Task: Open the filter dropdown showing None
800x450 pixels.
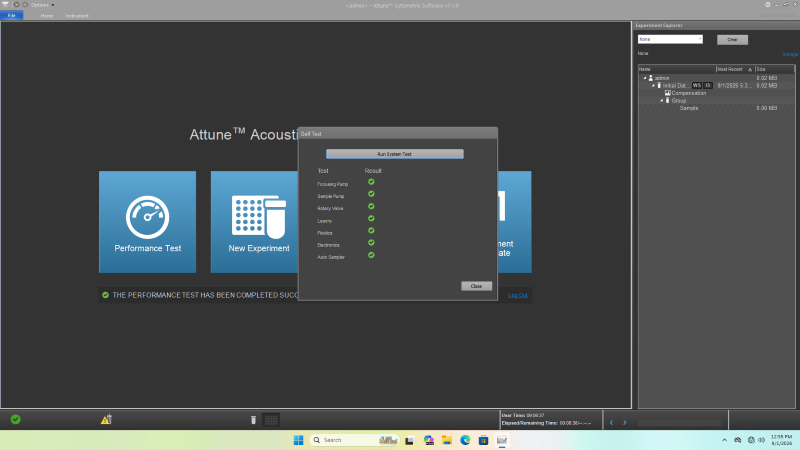Action: (670, 39)
